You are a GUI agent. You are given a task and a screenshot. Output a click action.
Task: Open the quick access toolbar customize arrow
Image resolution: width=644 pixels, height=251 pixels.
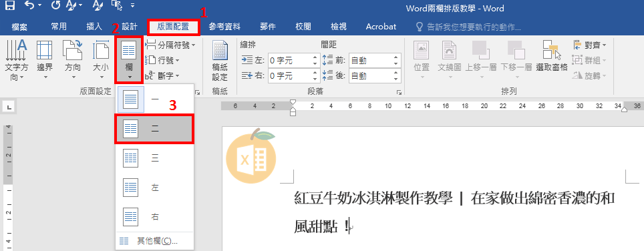click(x=132, y=6)
